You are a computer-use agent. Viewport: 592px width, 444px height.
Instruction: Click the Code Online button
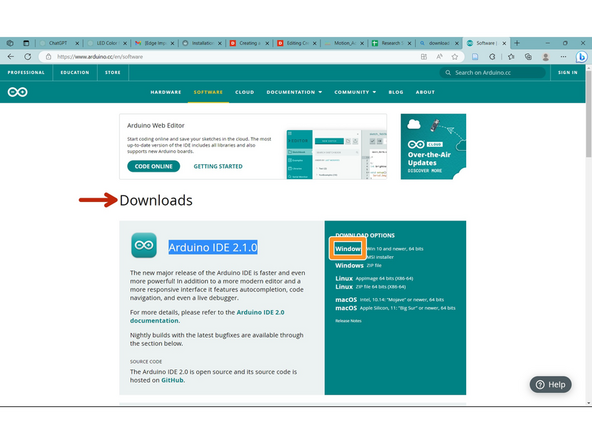coord(153,166)
